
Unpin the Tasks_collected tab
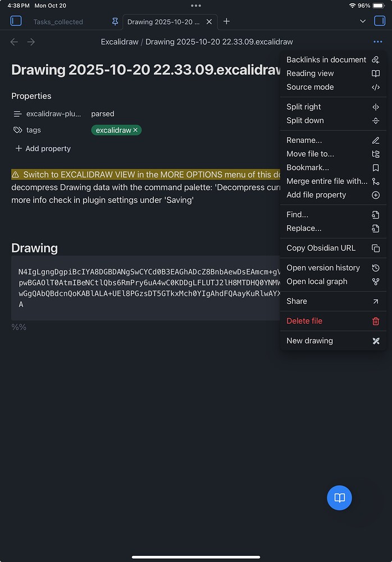point(115,22)
